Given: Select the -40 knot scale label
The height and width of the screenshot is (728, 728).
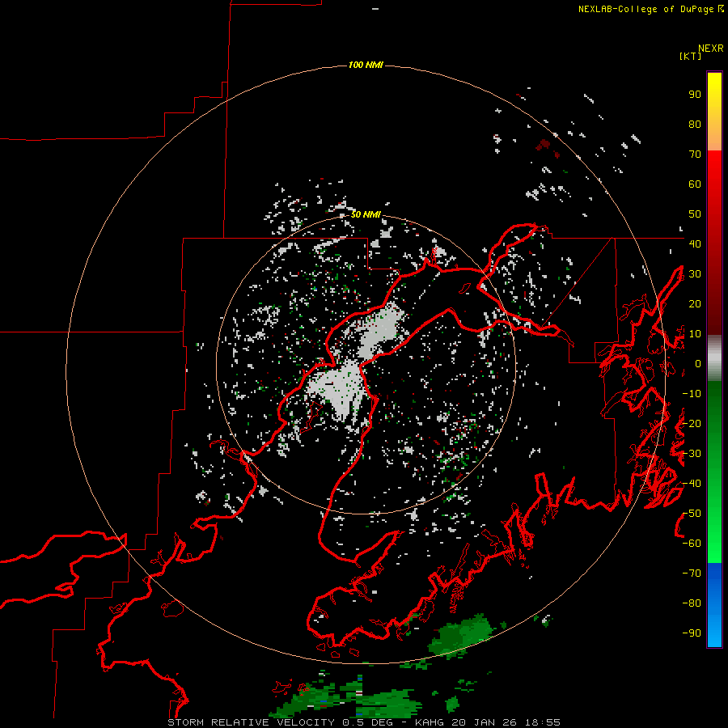Looking at the screenshot, I should [x=692, y=484].
